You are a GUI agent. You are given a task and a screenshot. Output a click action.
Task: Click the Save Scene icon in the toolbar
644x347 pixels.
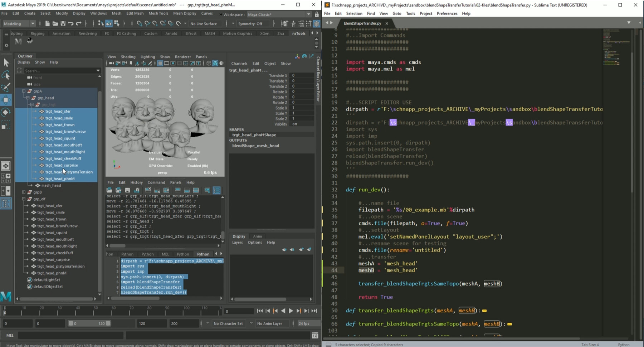pyautogui.click(x=63, y=24)
